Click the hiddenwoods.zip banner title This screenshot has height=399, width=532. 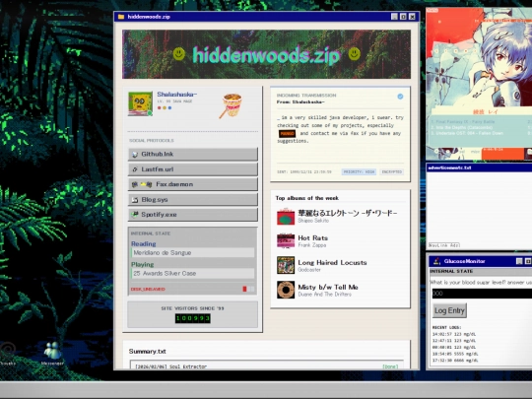[x=266, y=55]
